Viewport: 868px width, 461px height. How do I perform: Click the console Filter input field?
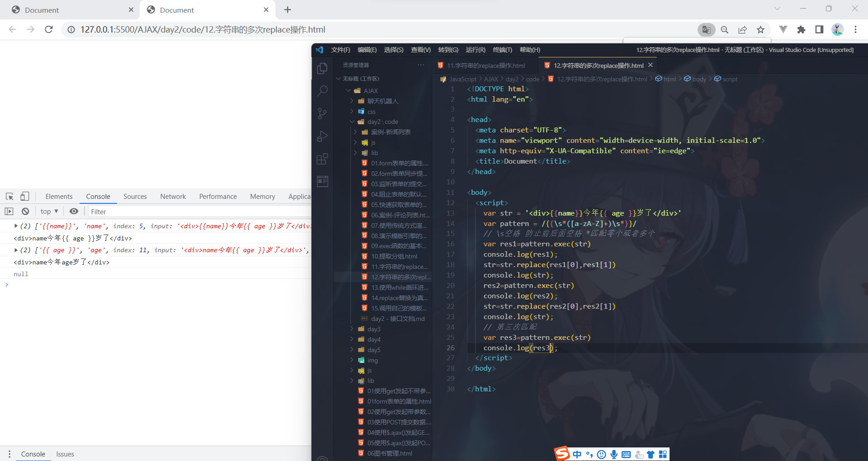(x=199, y=212)
